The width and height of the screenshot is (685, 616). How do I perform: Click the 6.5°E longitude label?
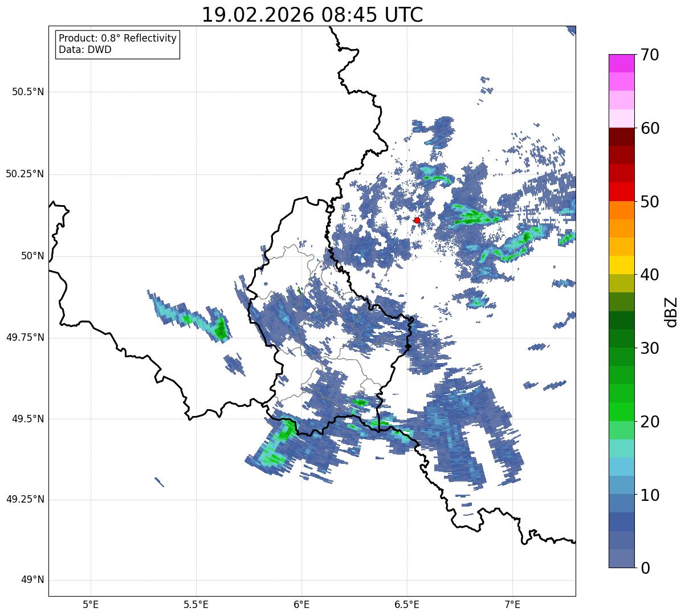tap(407, 605)
